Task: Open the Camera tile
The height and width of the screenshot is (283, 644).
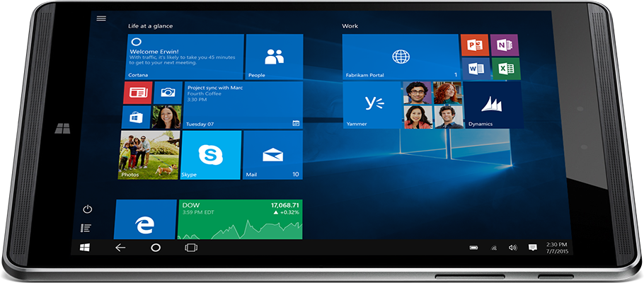Action: pyautogui.click(x=167, y=92)
